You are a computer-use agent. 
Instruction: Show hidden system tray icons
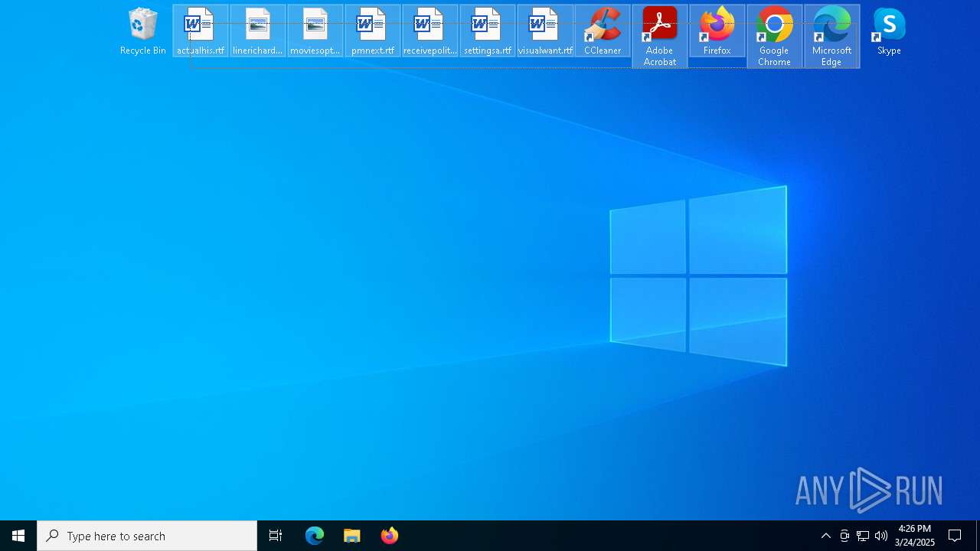826,536
